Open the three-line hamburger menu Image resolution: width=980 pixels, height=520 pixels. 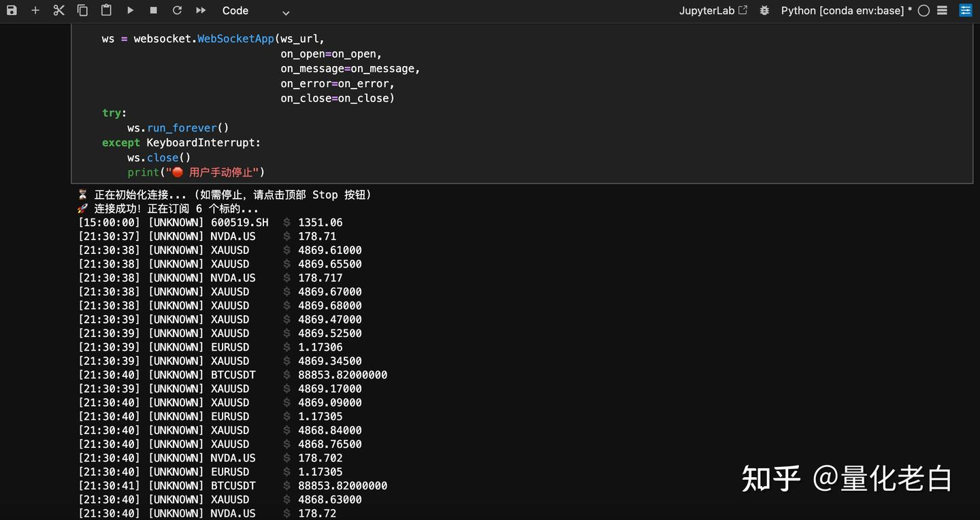tap(943, 10)
